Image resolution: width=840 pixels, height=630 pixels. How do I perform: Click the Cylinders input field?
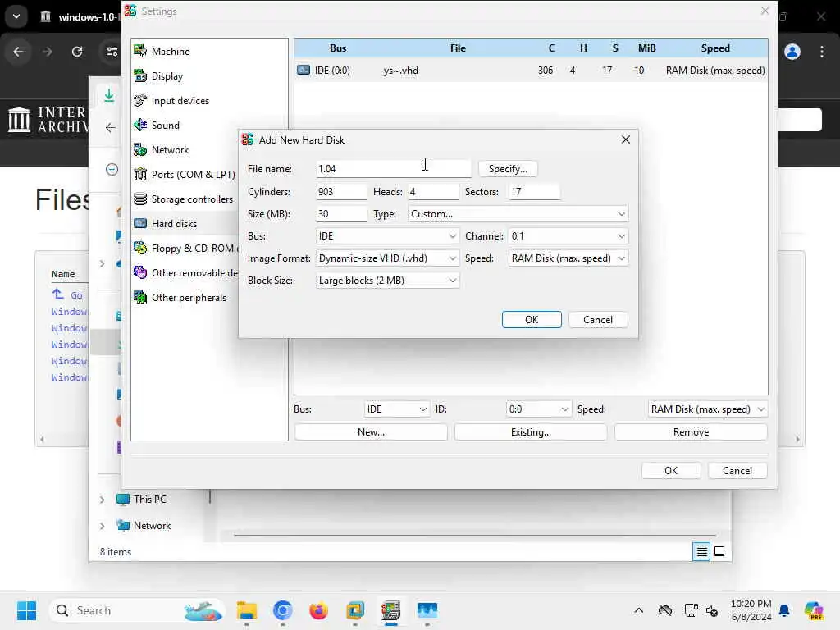341,192
